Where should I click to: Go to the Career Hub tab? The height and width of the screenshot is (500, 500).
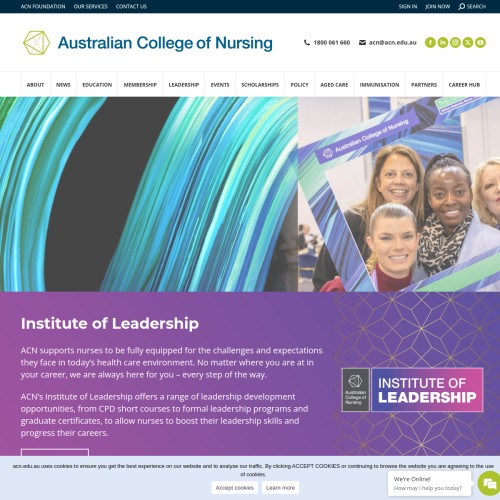coord(464,85)
